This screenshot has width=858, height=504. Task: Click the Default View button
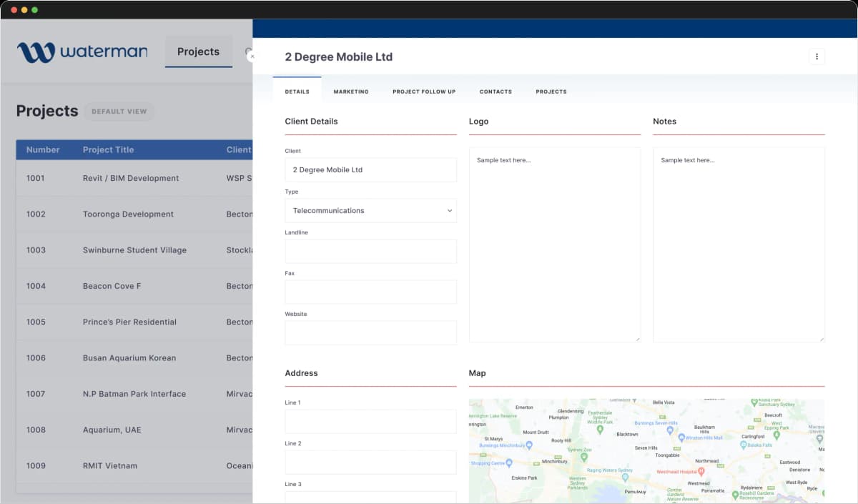pyautogui.click(x=119, y=112)
